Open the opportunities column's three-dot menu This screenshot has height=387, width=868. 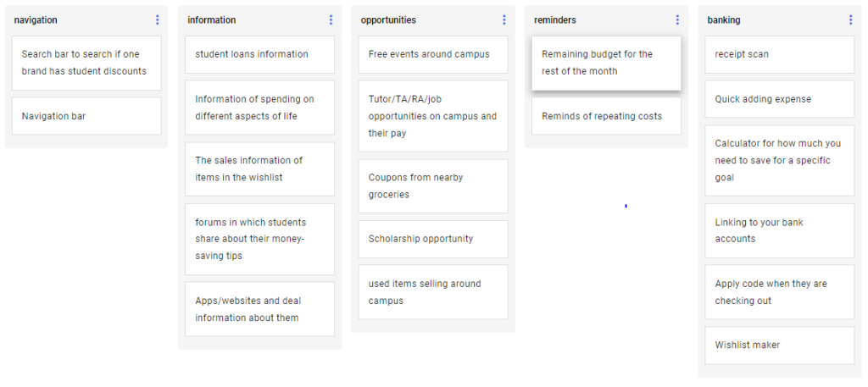click(504, 19)
